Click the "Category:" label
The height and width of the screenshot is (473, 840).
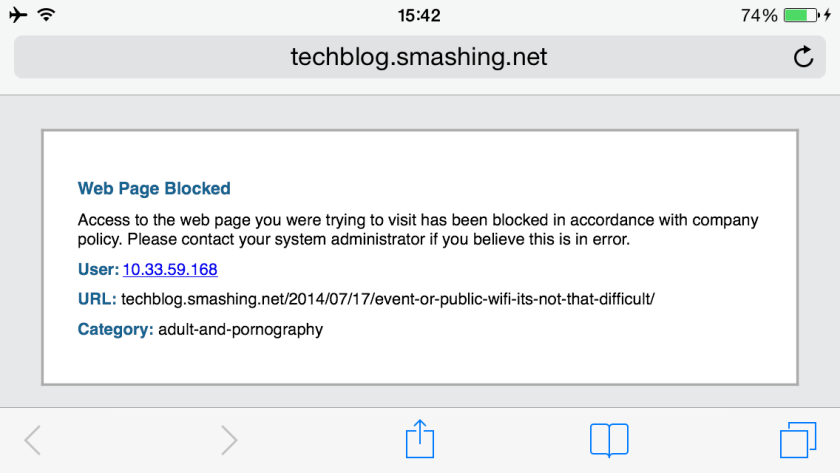(x=115, y=329)
